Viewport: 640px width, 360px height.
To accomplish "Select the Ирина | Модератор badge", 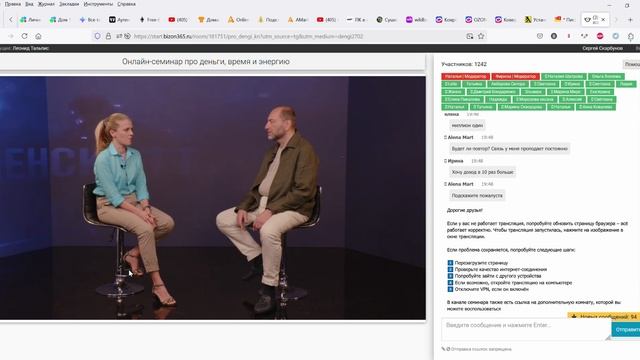I will (515, 76).
